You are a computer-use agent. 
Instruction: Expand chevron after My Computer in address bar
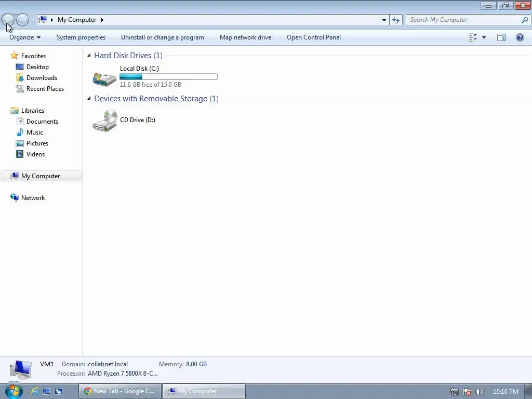point(102,20)
